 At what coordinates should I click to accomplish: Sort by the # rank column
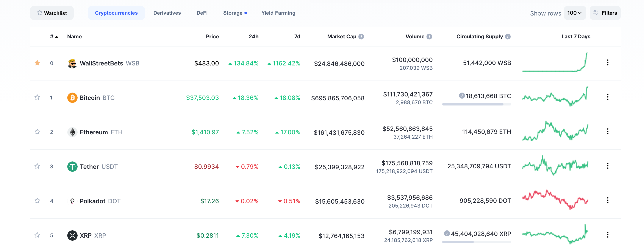(x=54, y=37)
